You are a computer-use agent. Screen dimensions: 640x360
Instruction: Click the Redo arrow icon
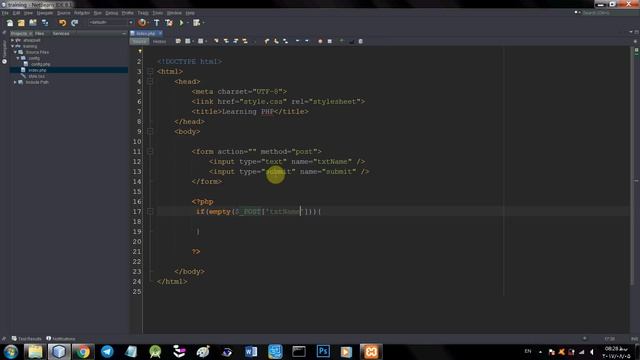coord(74,23)
